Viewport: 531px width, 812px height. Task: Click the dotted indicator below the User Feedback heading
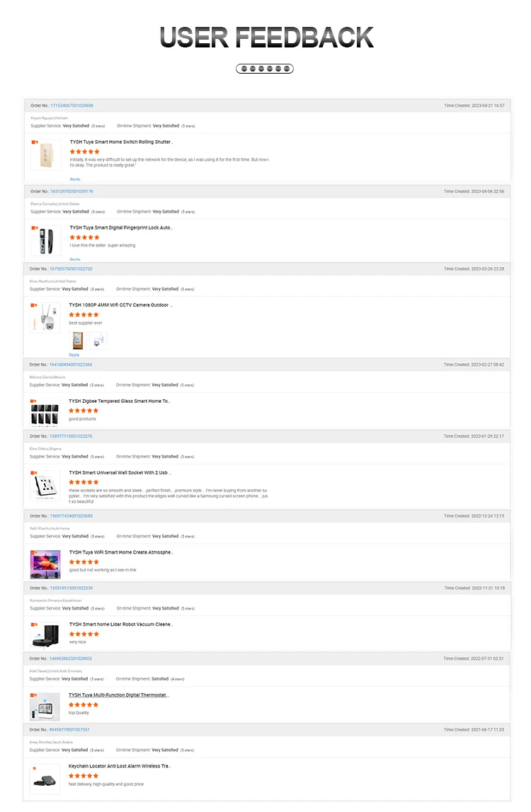click(x=264, y=69)
